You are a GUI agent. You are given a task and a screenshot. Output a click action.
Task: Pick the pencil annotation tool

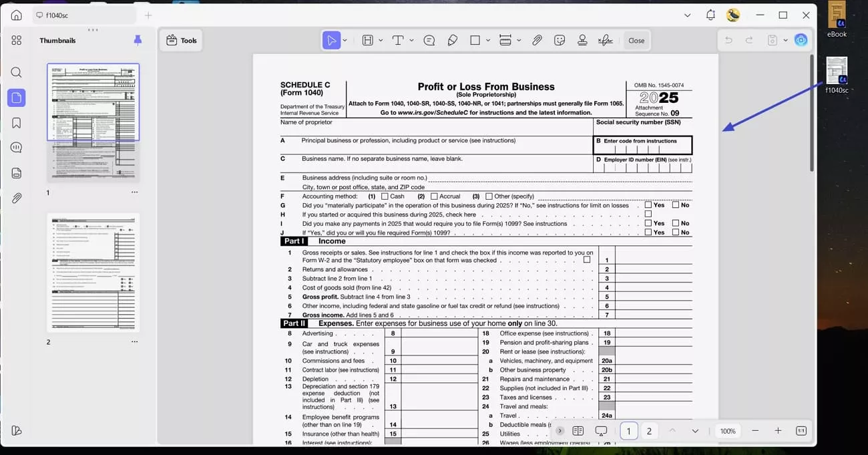pyautogui.click(x=452, y=40)
